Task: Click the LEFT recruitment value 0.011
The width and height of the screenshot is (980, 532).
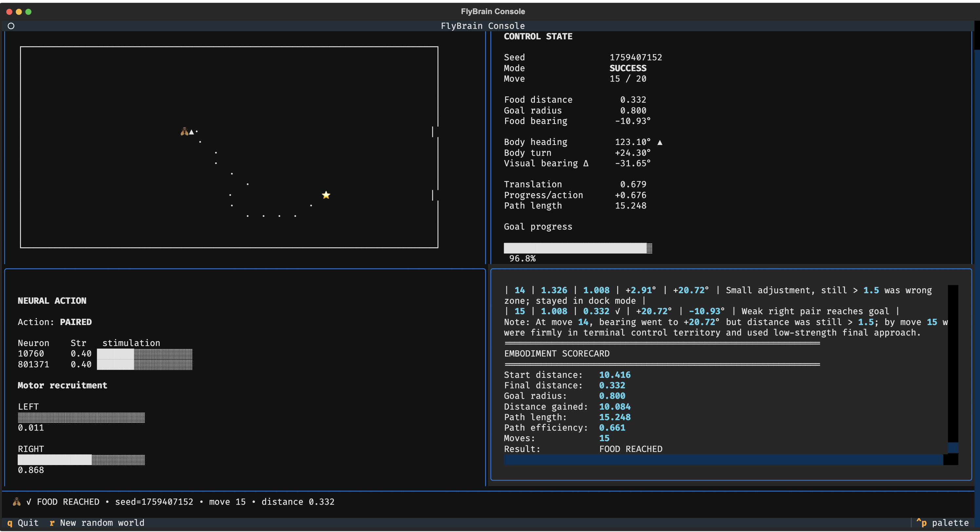Action: pyautogui.click(x=31, y=428)
